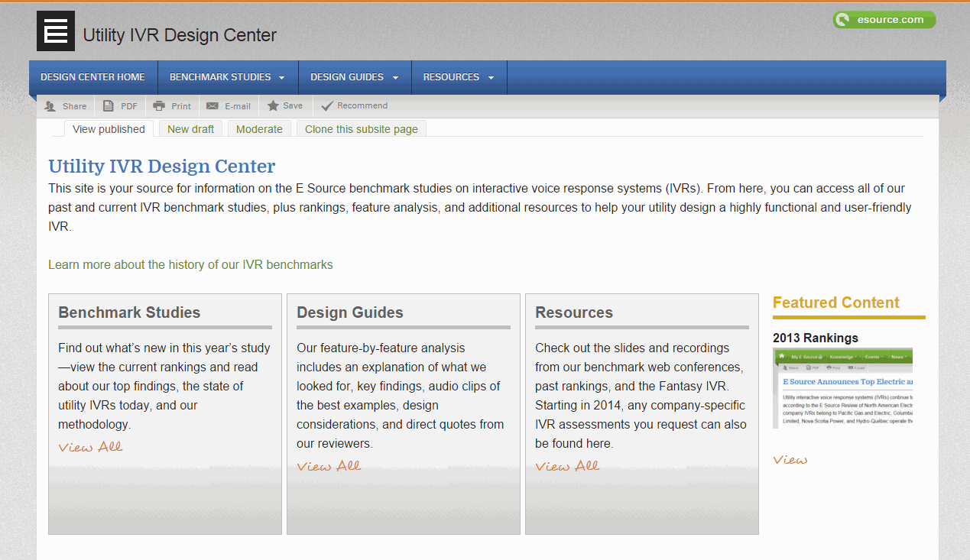Click the PDF toolbar label
This screenshot has width=970, height=560.
click(x=129, y=106)
